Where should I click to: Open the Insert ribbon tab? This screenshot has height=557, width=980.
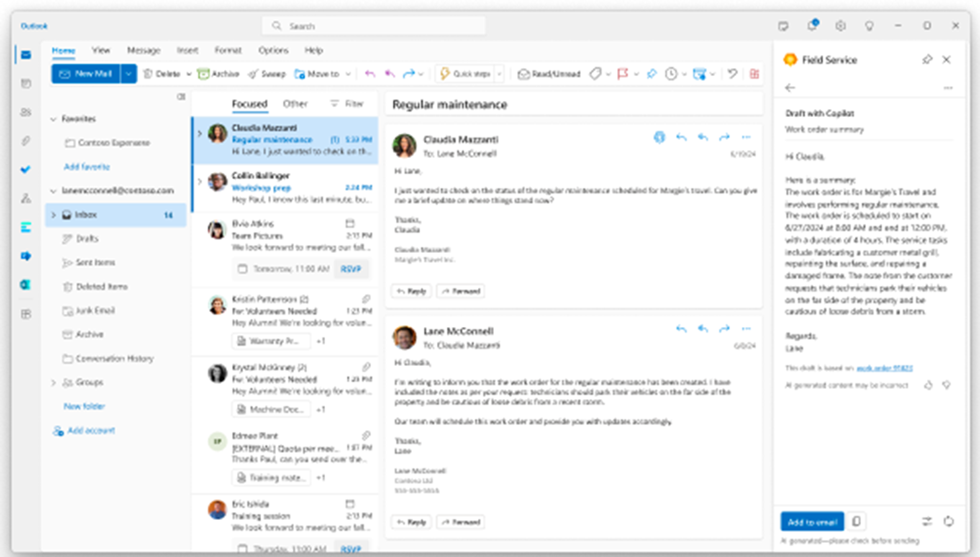pos(187,50)
